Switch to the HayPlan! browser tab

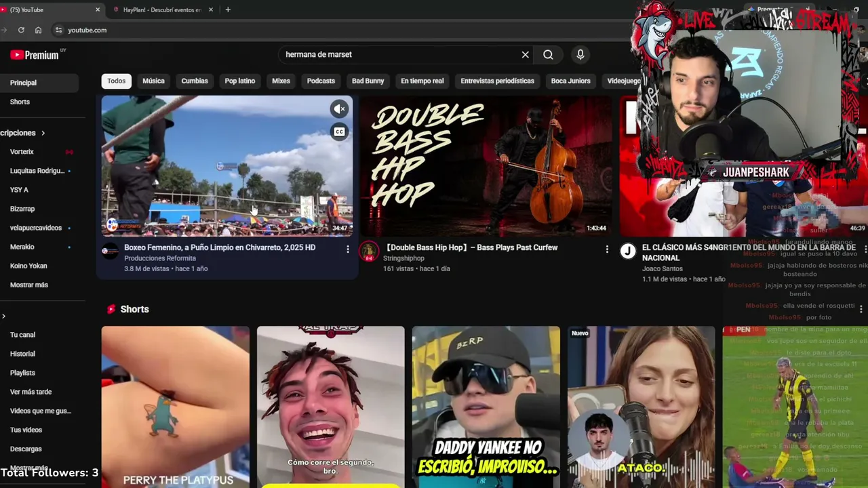point(163,9)
